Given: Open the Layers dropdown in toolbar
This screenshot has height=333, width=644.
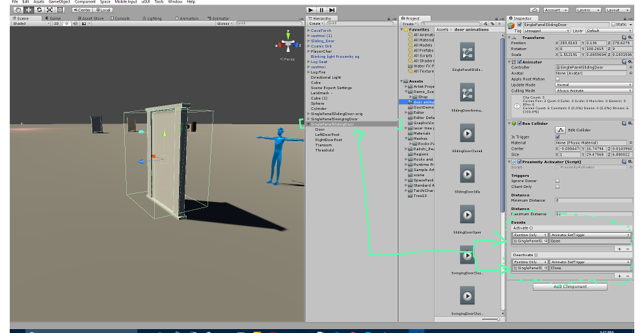Looking at the screenshot, I should coord(588,10).
